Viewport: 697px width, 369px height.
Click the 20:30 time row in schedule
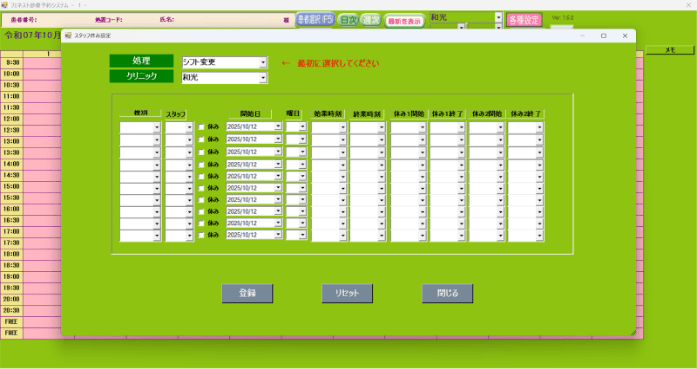click(12, 310)
